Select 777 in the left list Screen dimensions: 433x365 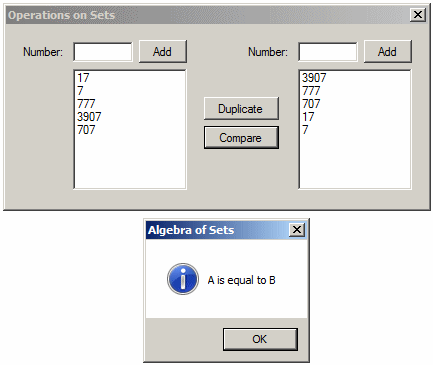point(86,104)
